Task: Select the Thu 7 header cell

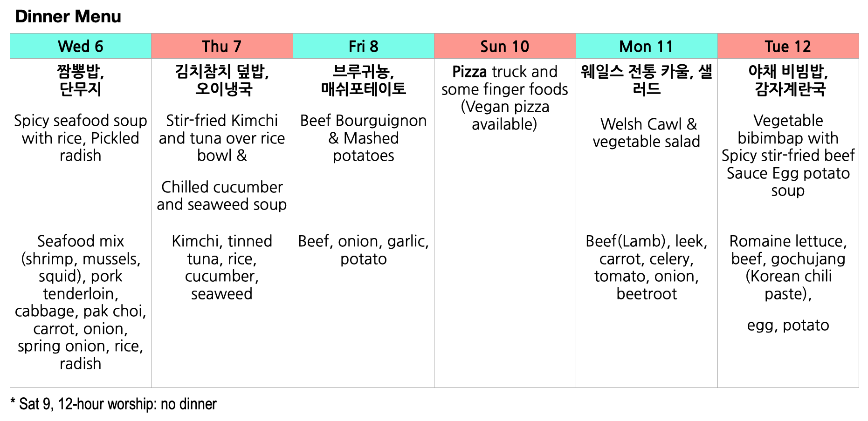Action: 222,46
